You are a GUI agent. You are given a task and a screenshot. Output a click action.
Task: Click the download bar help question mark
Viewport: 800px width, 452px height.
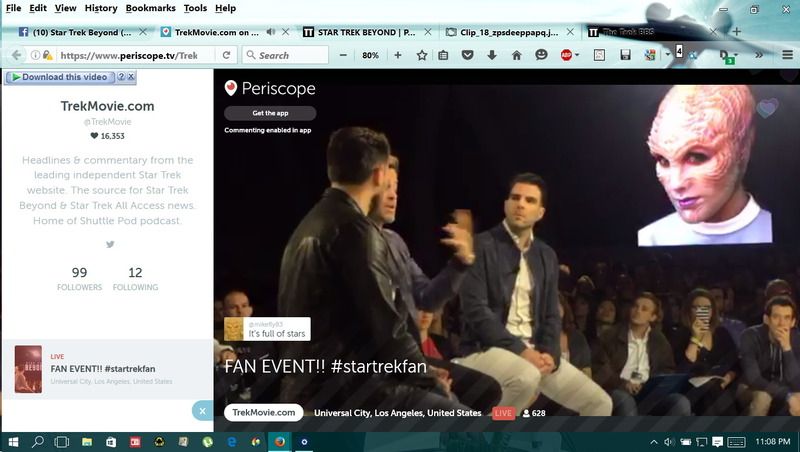click(121, 77)
